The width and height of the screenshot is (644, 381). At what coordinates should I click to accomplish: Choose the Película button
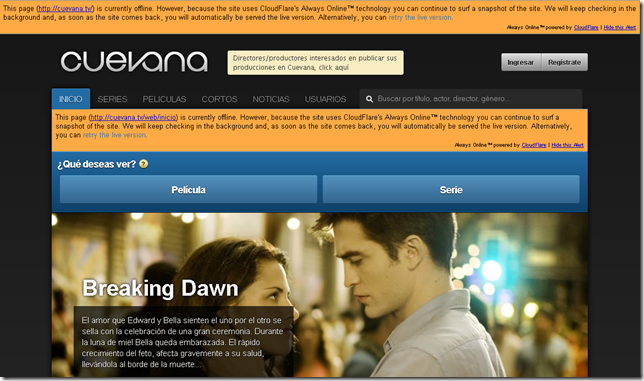click(x=189, y=189)
